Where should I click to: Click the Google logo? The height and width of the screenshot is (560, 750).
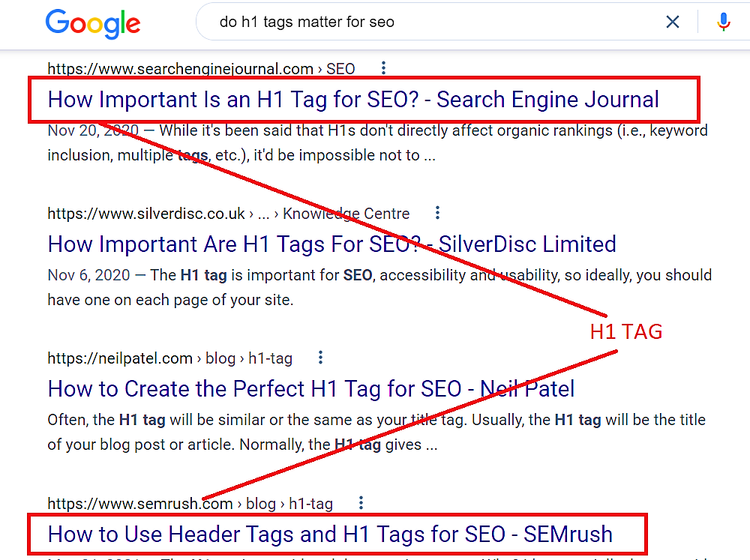click(x=93, y=23)
